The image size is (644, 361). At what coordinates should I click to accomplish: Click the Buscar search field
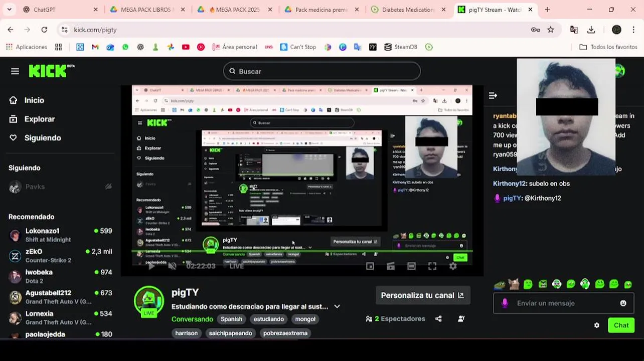click(321, 71)
